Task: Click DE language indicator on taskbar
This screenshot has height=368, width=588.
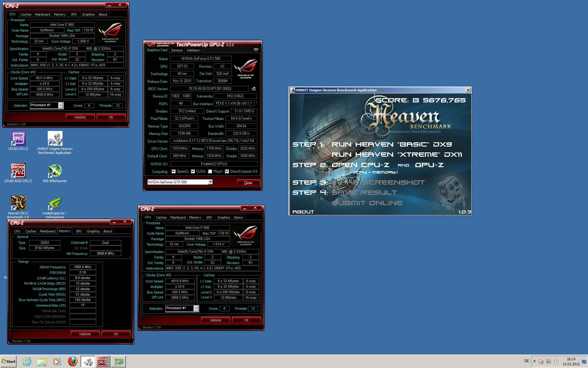Action: (x=526, y=361)
